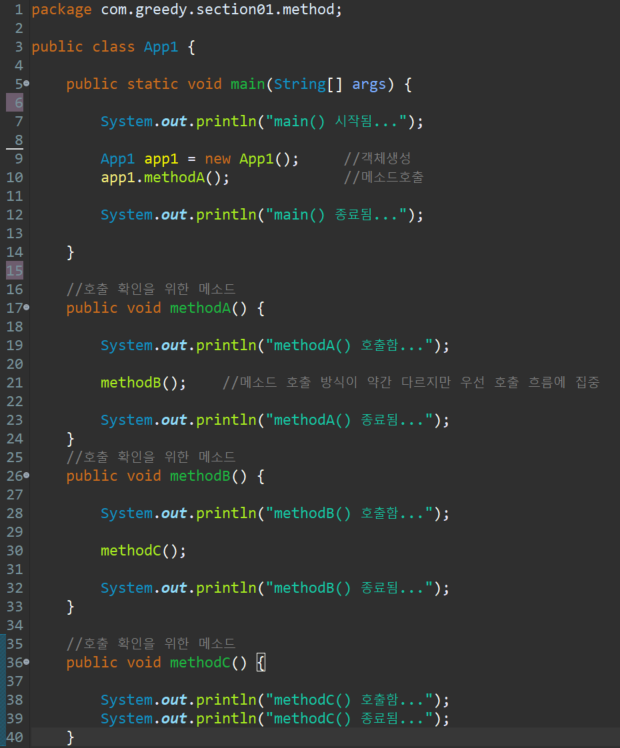
Task: Click the closing brace on line 14
Action: click(x=70, y=252)
